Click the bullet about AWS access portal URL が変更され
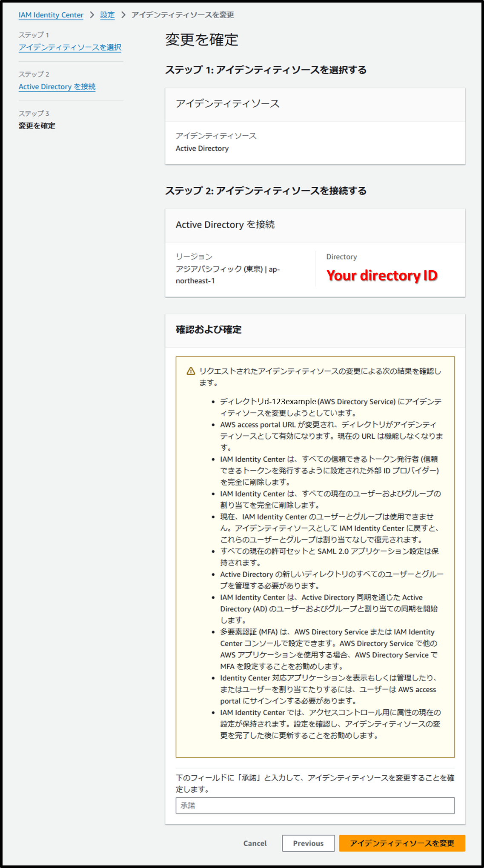Screen dimensions: 484x868 point(332,436)
